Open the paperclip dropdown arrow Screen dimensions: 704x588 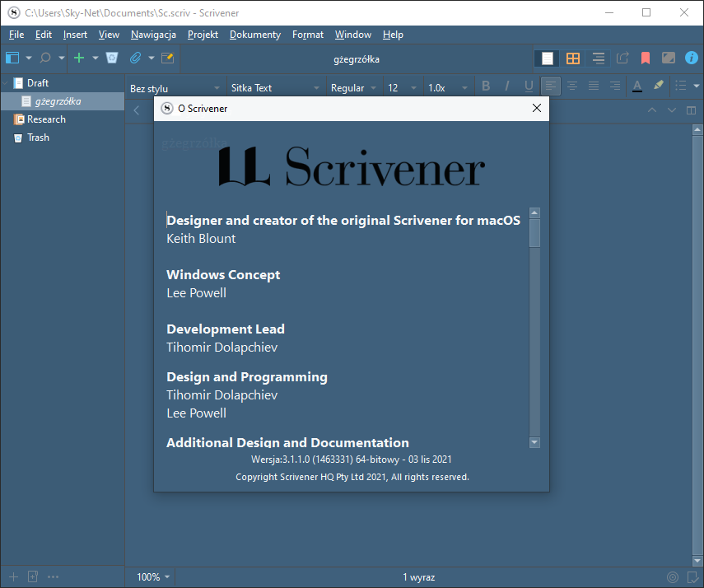tap(152, 58)
